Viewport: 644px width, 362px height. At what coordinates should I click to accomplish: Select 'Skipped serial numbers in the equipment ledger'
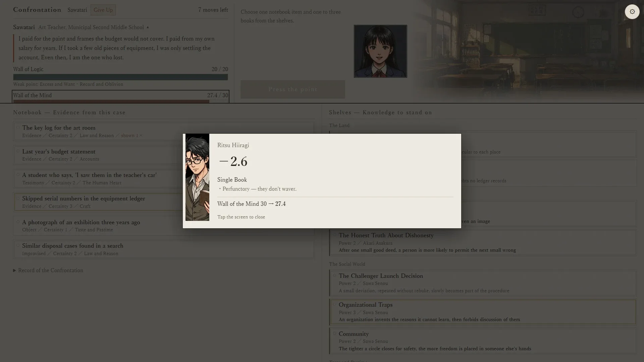point(164,202)
